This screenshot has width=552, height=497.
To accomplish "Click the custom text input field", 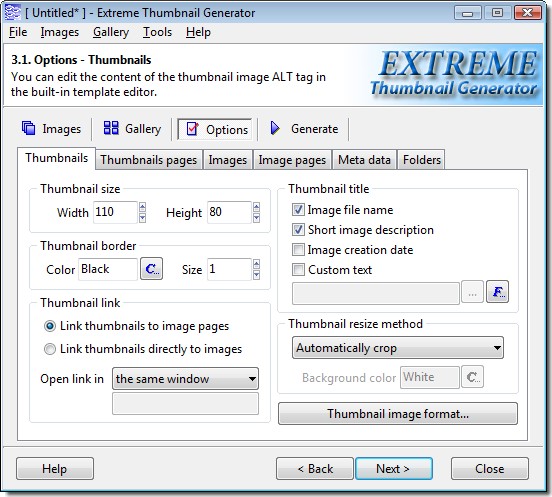I will point(376,292).
